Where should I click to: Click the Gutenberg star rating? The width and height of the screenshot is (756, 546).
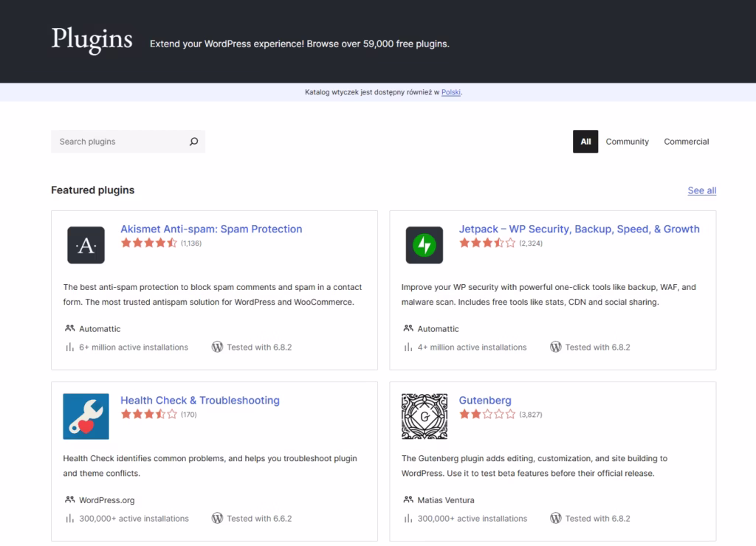pyautogui.click(x=487, y=415)
